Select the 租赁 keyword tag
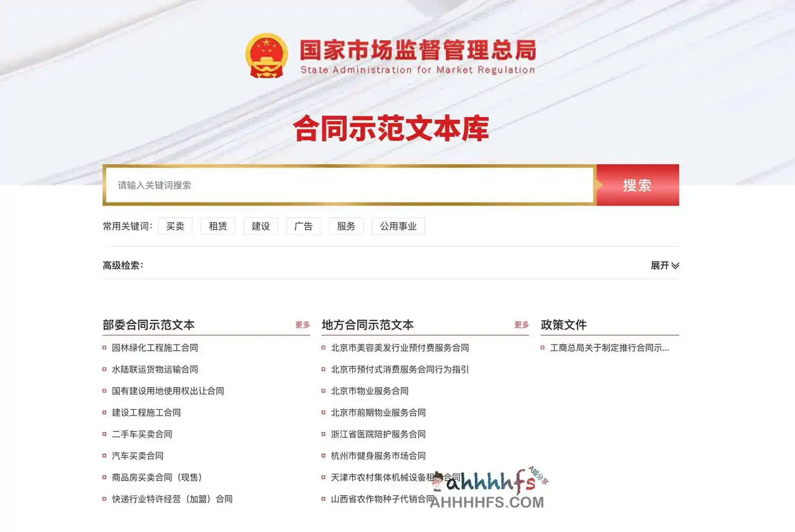The height and width of the screenshot is (532, 795). (218, 226)
